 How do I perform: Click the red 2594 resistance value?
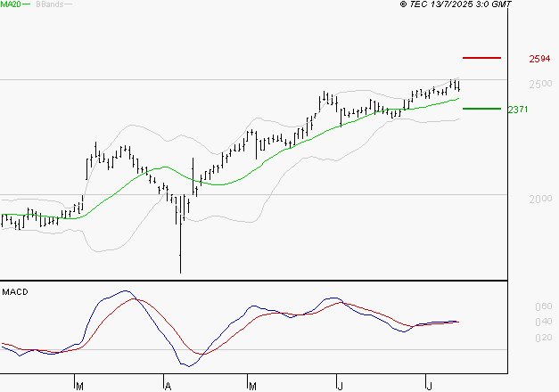click(x=539, y=59)
